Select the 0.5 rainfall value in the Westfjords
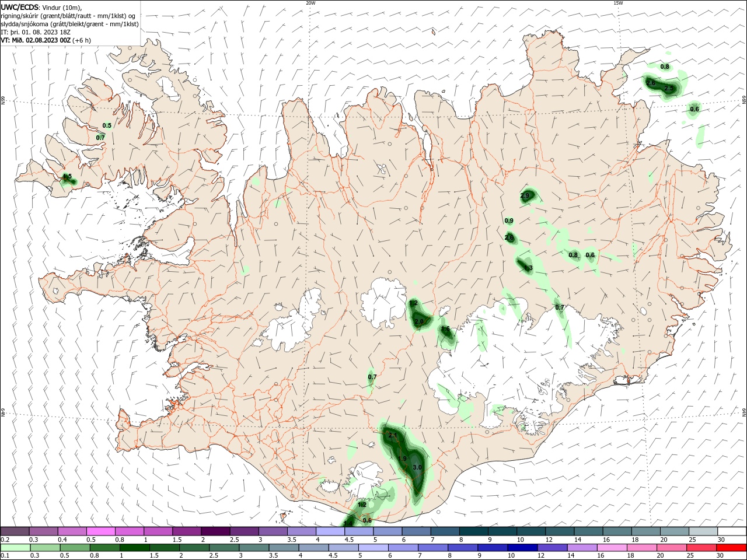 [x=107, y=125]
